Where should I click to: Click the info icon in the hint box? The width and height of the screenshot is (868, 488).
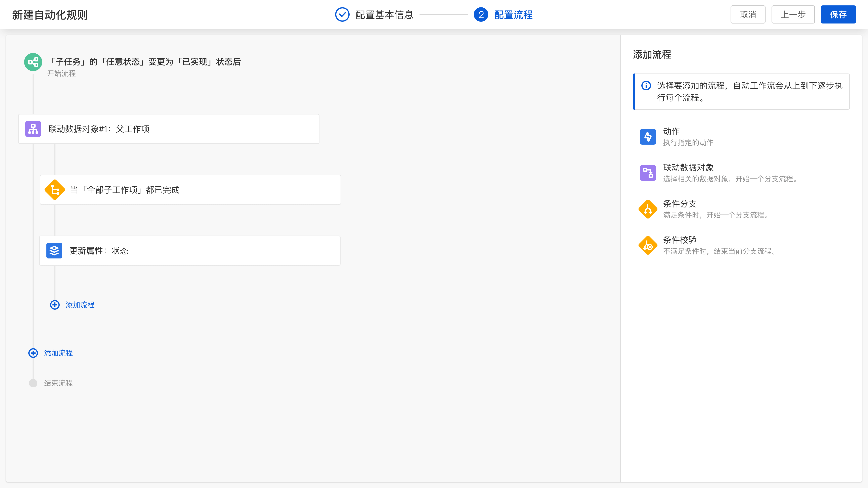[646, 86]
